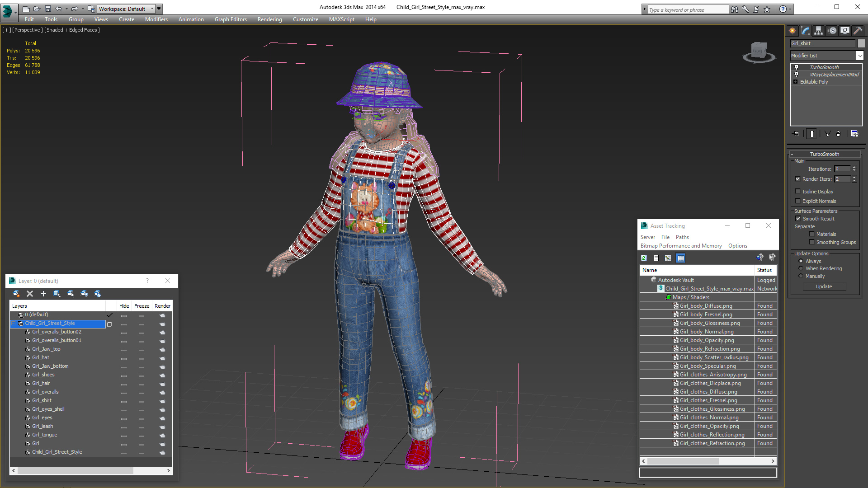Collapse the Child_Girl_Street_Style layer tree

click(14, 324)
